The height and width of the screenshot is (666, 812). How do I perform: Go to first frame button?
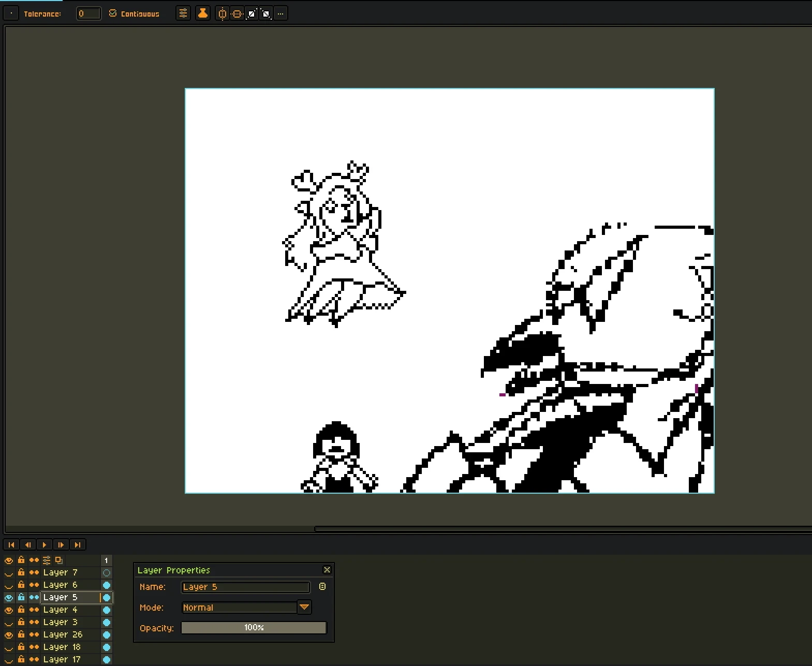(x=11, y=544)
